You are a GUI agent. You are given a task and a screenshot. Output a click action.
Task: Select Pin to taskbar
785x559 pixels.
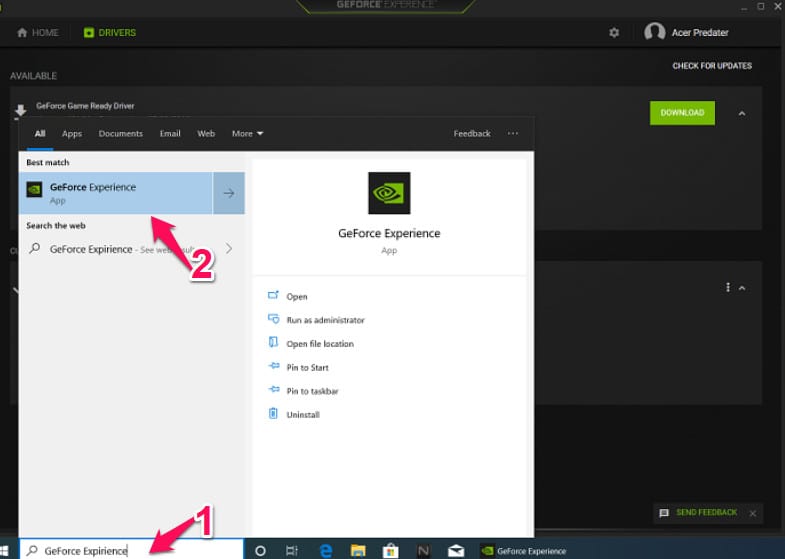312,391
